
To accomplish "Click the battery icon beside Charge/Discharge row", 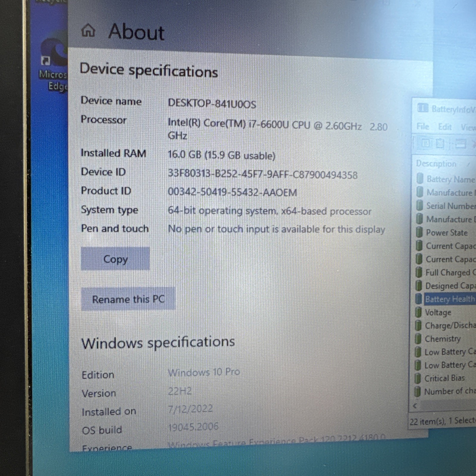I will point(418,325).
